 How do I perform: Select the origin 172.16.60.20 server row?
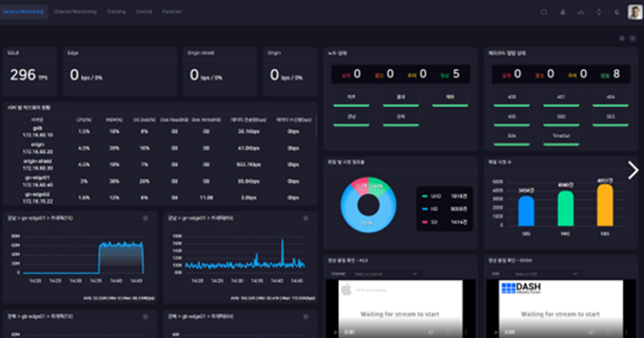161,148
